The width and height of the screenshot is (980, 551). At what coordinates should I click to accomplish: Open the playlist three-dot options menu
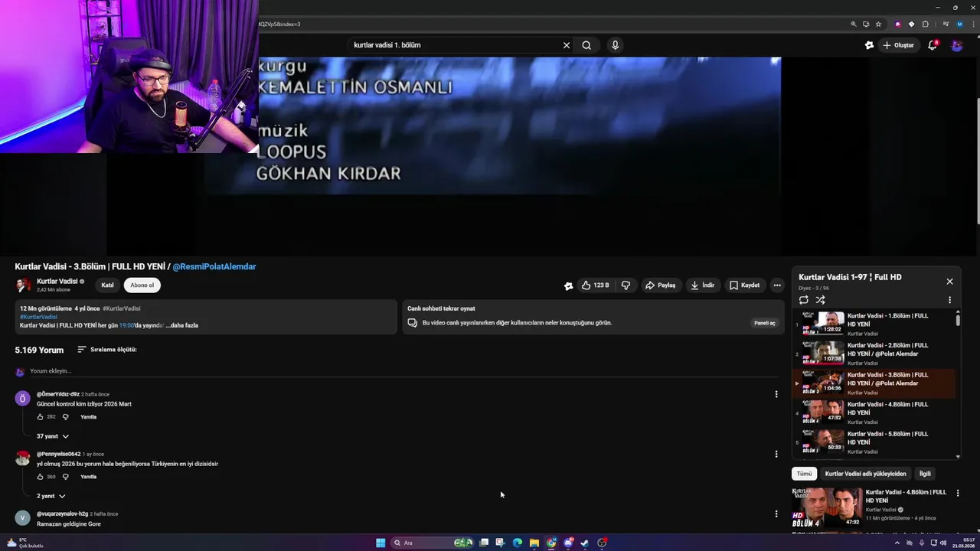point(950,300)
